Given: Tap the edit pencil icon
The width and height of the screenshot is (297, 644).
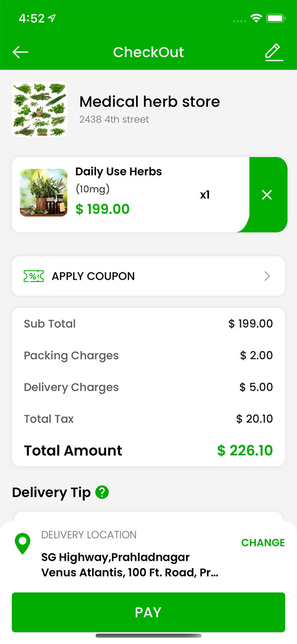Looking at the screenshot, I should [x=273, y=52].
